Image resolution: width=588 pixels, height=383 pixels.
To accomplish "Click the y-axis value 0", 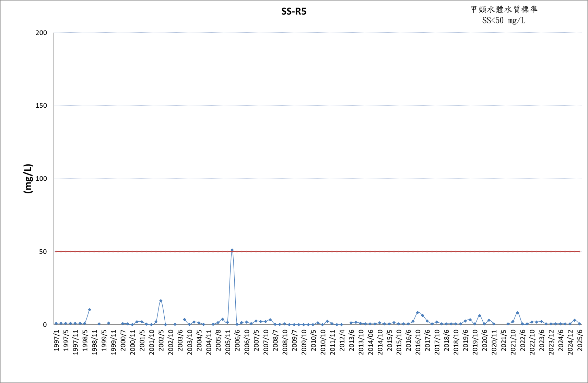I will point(45,325).
